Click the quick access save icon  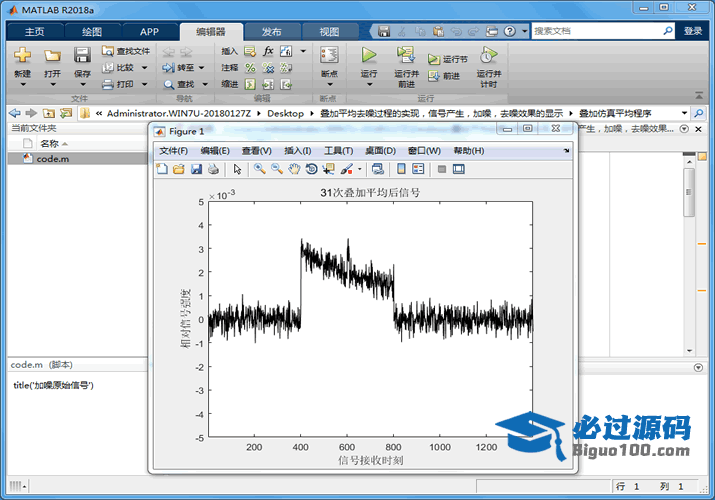pos(384,31)
